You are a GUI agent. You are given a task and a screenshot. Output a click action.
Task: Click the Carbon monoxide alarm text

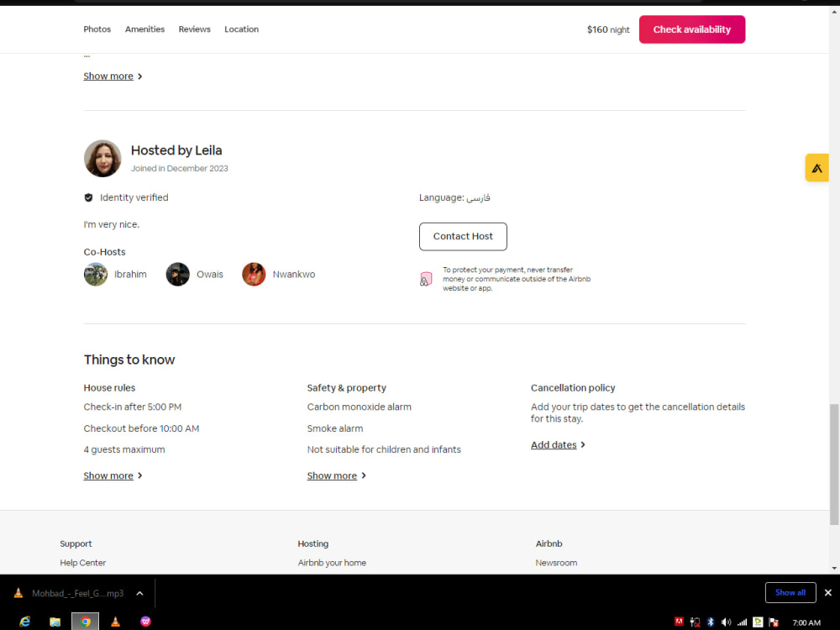point(359,407)
